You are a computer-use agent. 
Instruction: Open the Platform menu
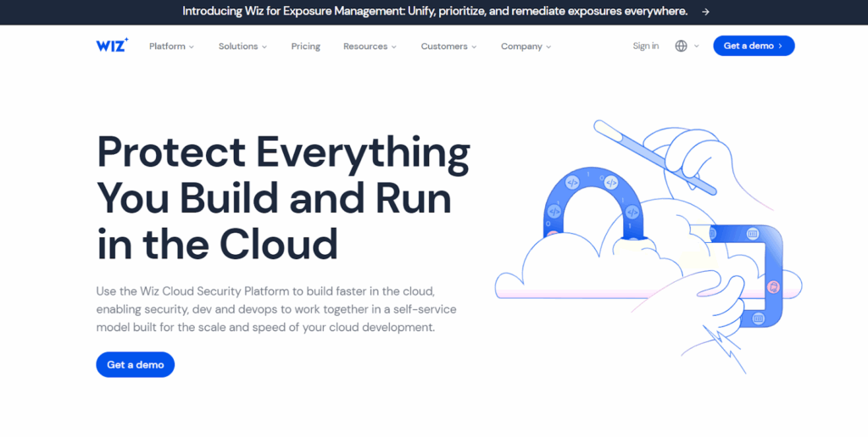[x=171, y=47]
